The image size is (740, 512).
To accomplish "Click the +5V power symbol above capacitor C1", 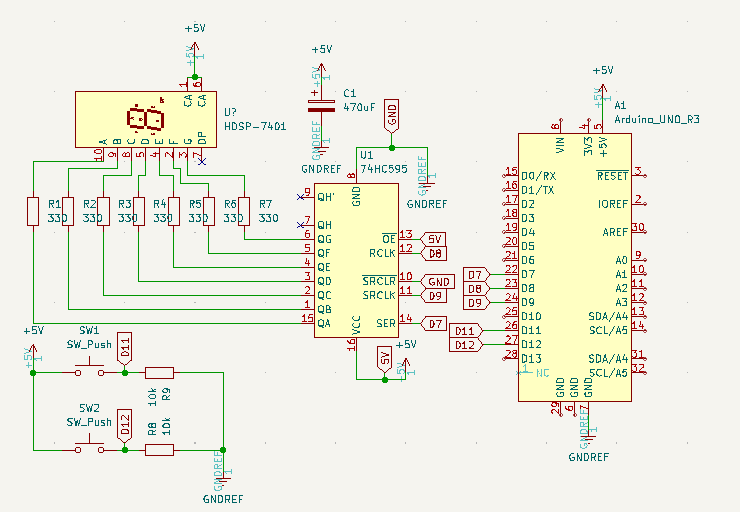I will point(321,71).
